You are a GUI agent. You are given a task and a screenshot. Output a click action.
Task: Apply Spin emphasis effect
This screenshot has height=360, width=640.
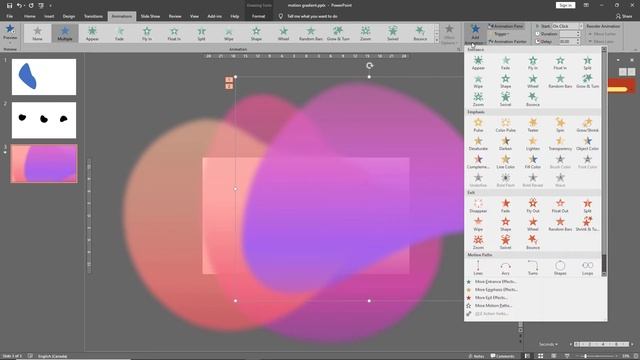click(560, 125)
